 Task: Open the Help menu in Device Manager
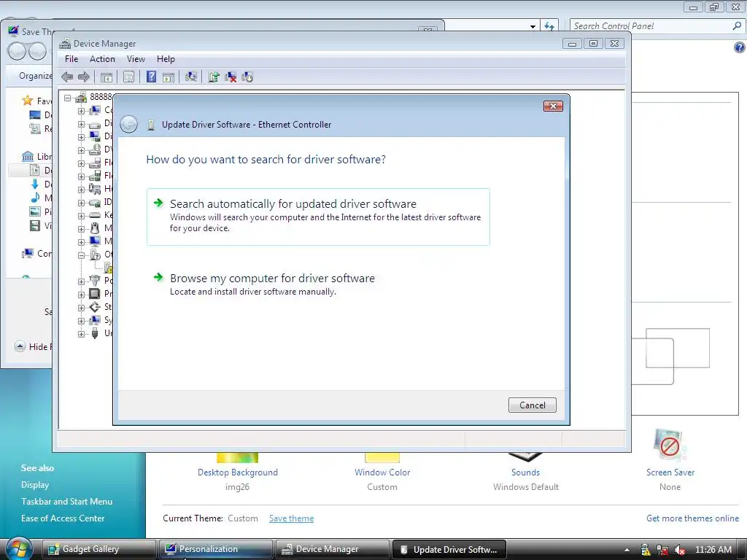166,59
